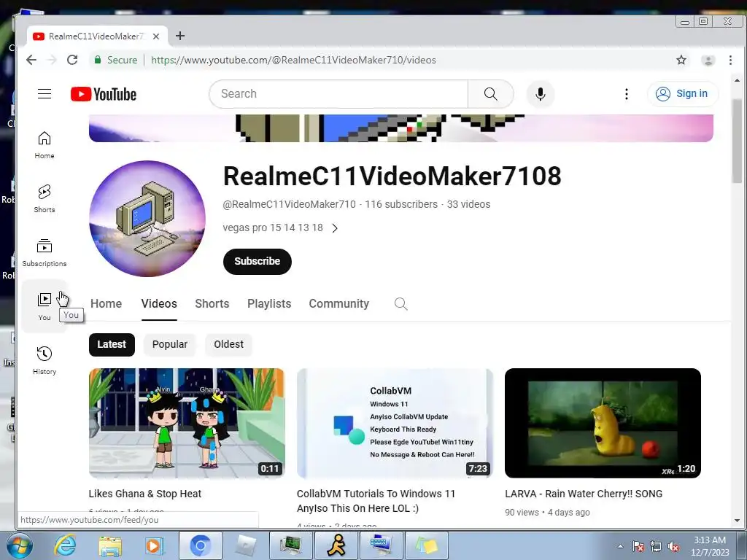Screen dimensions: 747x560
Task: Click the @RealmeC11VideoMaker710 handle text
Action: click(x=289, y=204)
